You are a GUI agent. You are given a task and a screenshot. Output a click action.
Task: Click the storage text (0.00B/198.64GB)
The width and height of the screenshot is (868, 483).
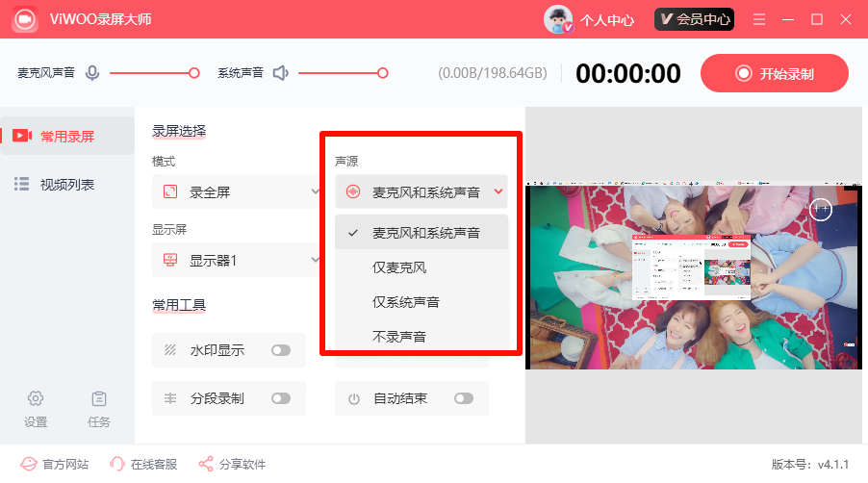(493, 73)
